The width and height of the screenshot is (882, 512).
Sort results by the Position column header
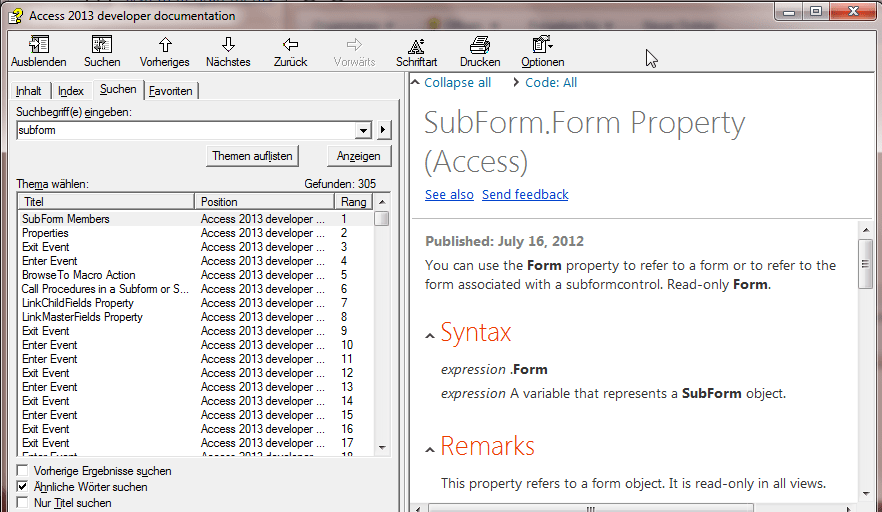point(264,201)
